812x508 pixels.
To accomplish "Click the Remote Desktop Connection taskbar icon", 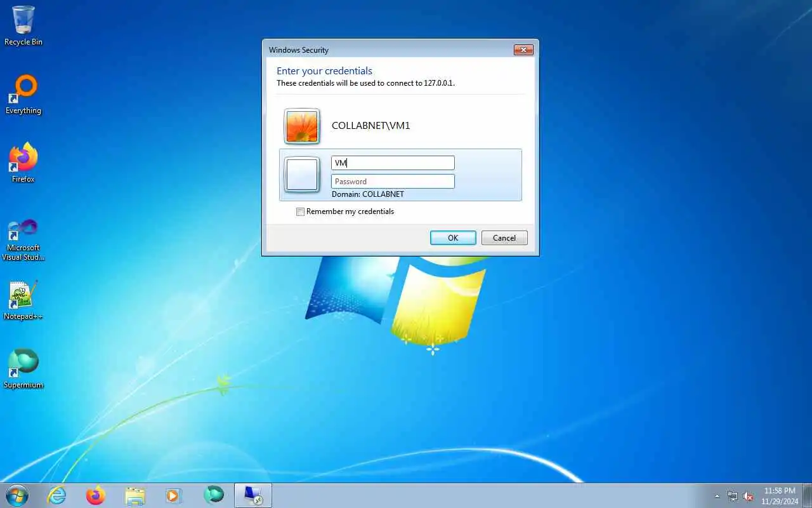I will pyautogui.click(x=253, y=495).
